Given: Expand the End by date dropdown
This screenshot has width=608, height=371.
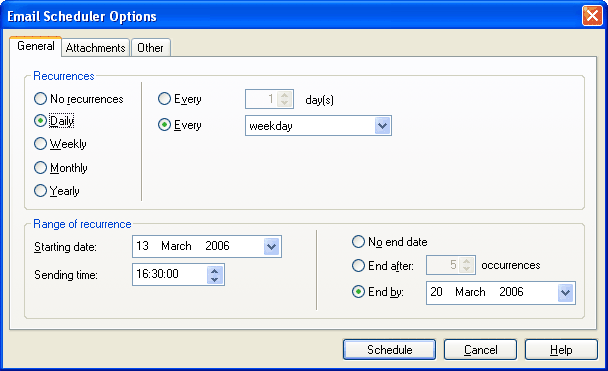Looking at the screenshot, I should click(565, 293).
